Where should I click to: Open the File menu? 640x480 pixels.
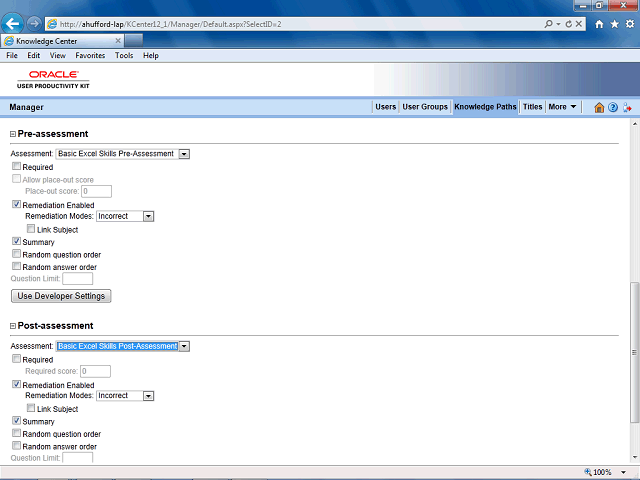tap(12, 56)
